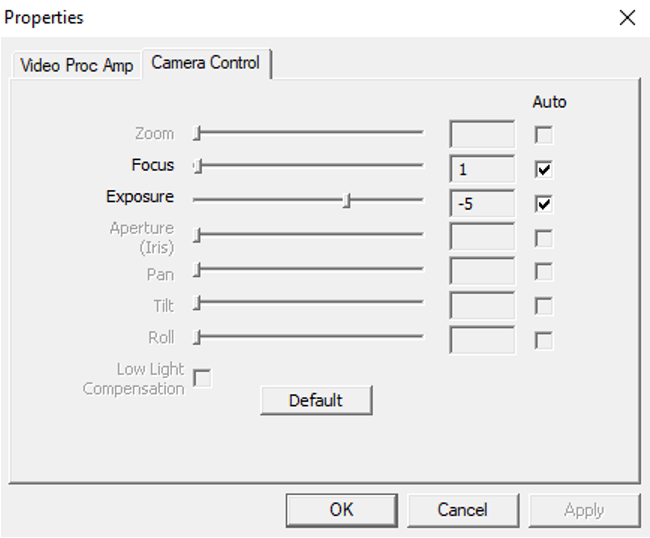The width and height of the screenshot is (650, 538).
Task: Tick the Low Light Compensation checkbox
Action: 202,378
